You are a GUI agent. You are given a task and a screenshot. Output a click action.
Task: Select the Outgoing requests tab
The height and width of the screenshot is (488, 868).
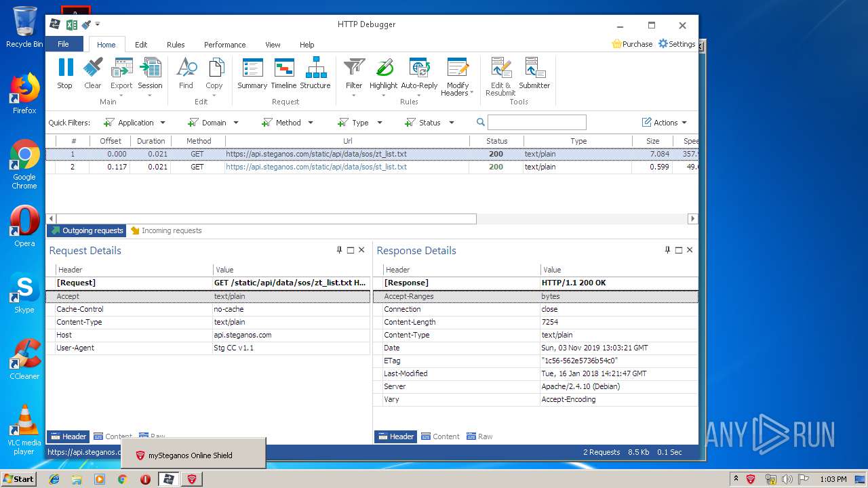click(87, 230)
